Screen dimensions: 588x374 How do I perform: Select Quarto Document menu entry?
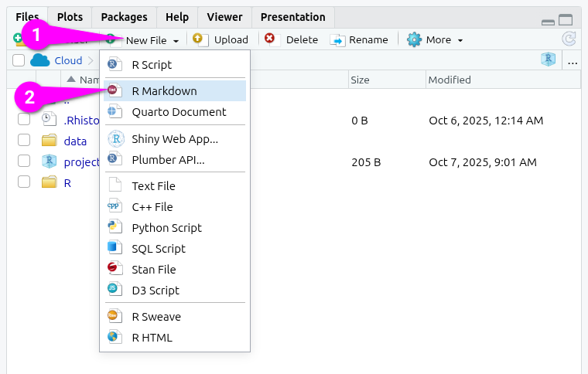tap(175, 112)
